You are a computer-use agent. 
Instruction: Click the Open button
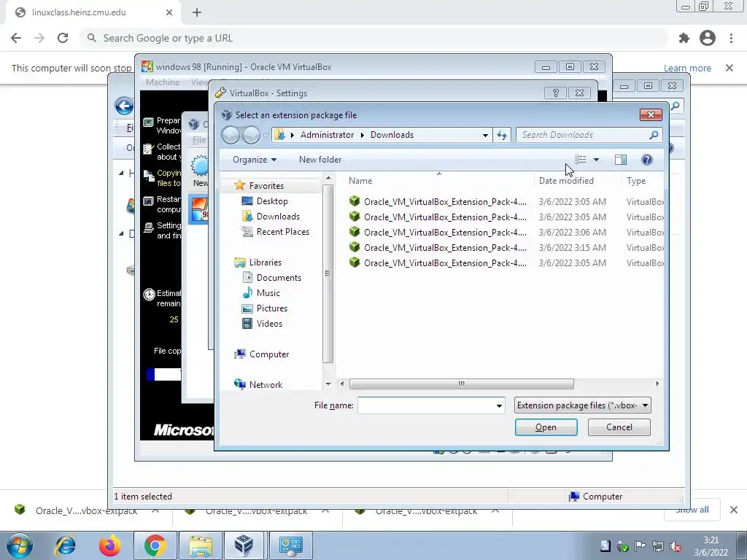pyautogui.click(x=546, y=427)
